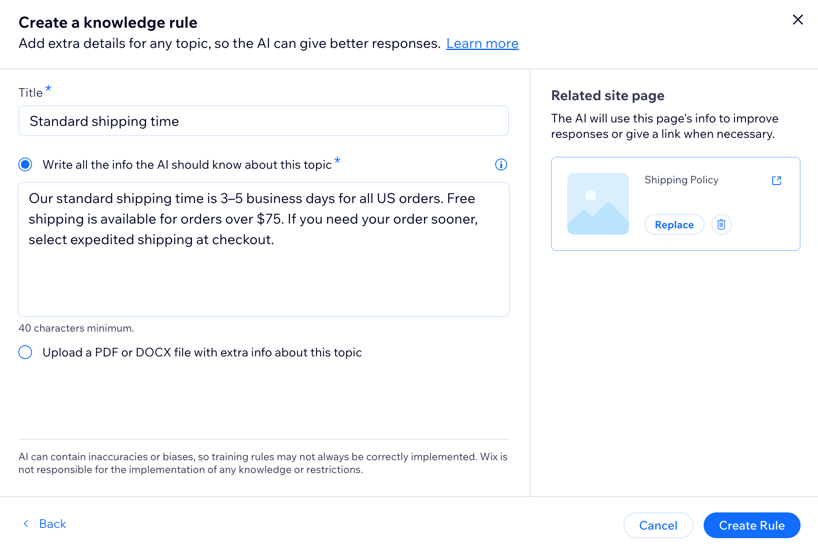This screenshot has height=550, width=818.
Task: Select the 'Write all the info' radio option
Action: (x=25, y=164)
